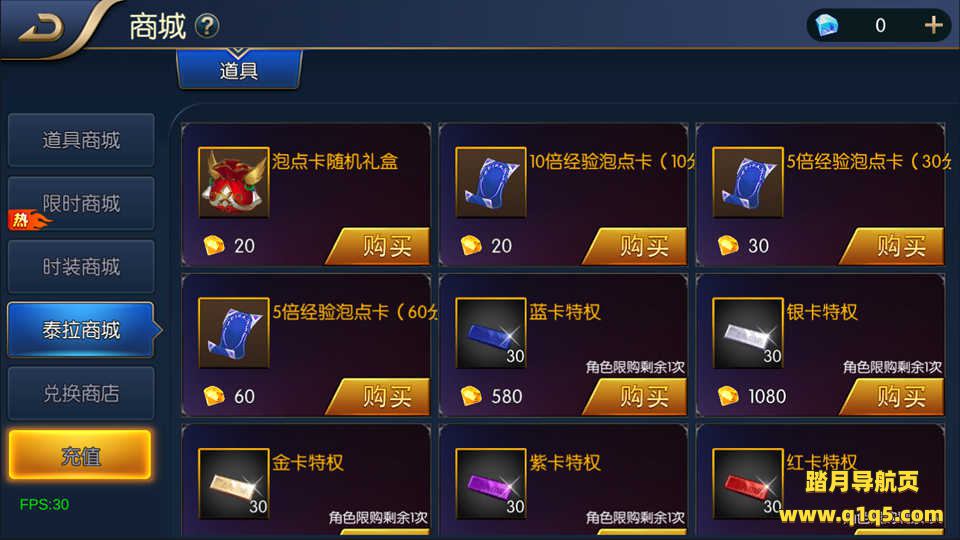Tap the blue diamond currency icon
The width and height of the screenshot is (960, 540).
point(827,25)
